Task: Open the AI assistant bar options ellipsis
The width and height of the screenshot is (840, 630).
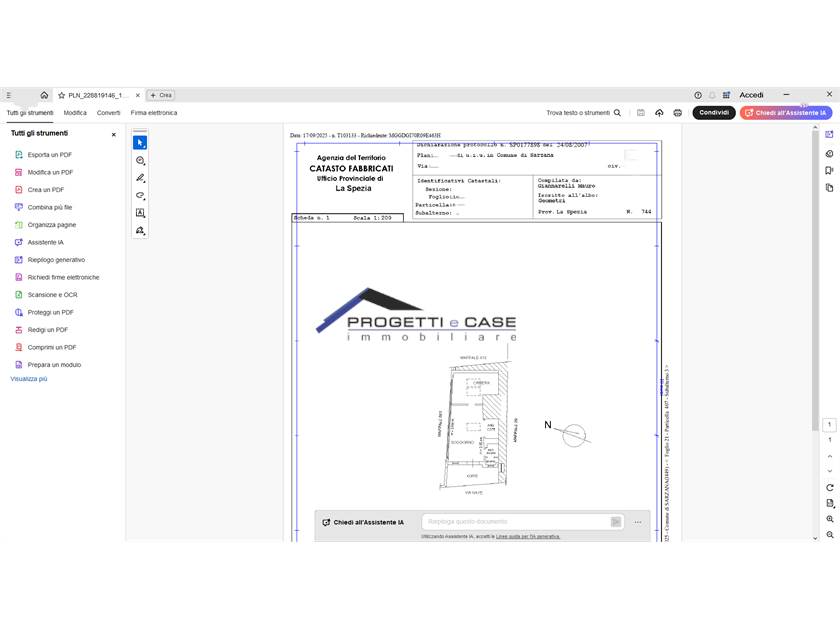Action: tap(638, 522)
